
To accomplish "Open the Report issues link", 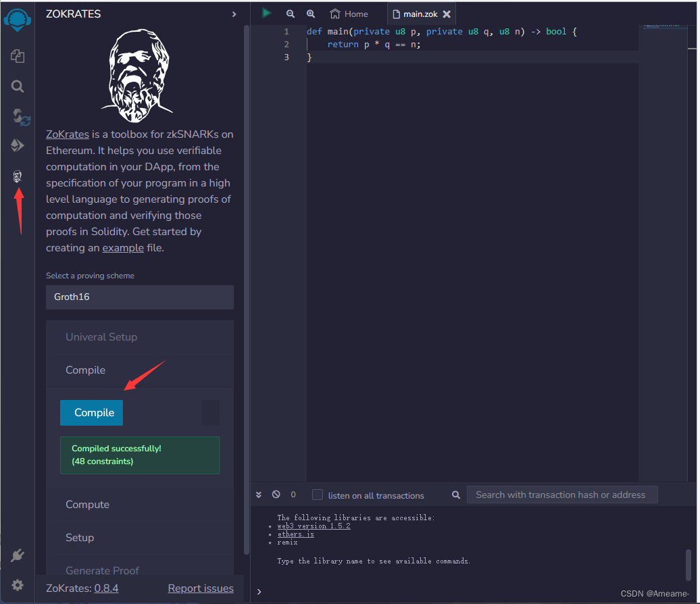I will pos(201,588).
